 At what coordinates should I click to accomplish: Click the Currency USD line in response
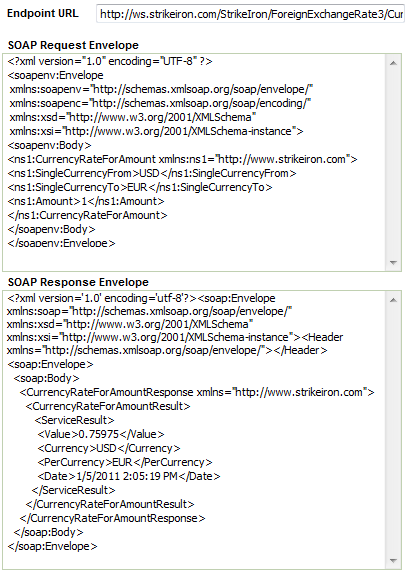[109, 448]
